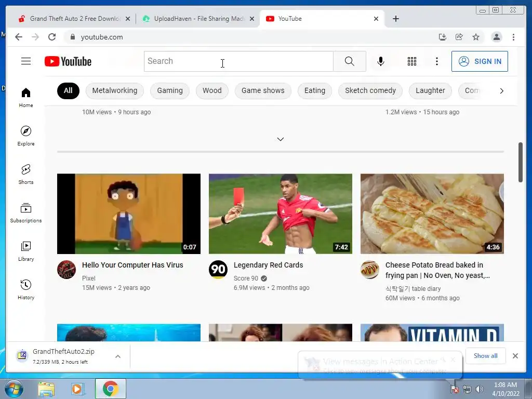Image resolution: width=532 pixels, height=399 pixels.
Task: Bookmark this page with star icon
Action: 476,37
